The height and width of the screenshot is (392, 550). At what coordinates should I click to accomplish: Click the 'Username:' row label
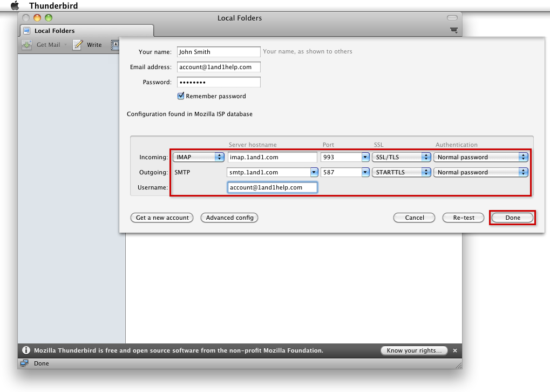[153, 187]
